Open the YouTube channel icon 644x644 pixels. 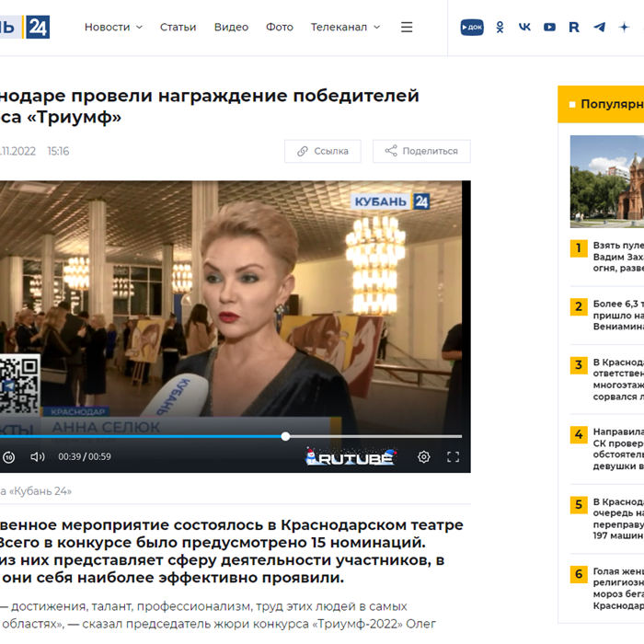[549, 27]
